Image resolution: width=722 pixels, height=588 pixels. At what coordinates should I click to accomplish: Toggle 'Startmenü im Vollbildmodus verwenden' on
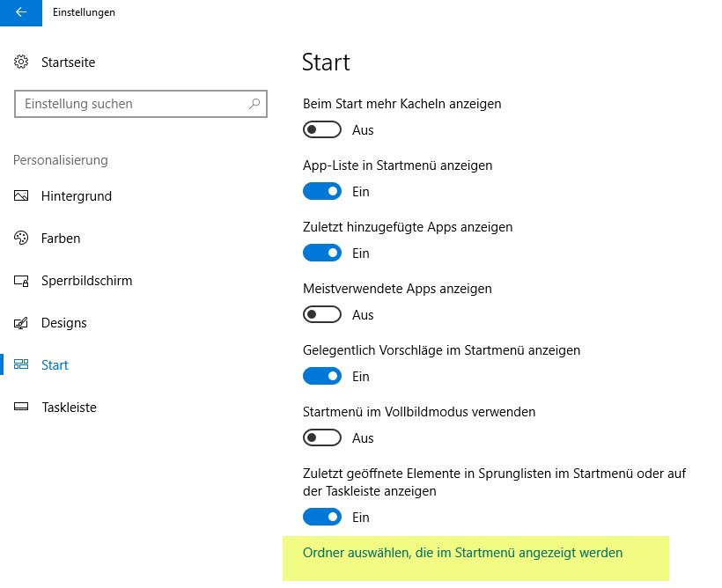coord(322,438)
